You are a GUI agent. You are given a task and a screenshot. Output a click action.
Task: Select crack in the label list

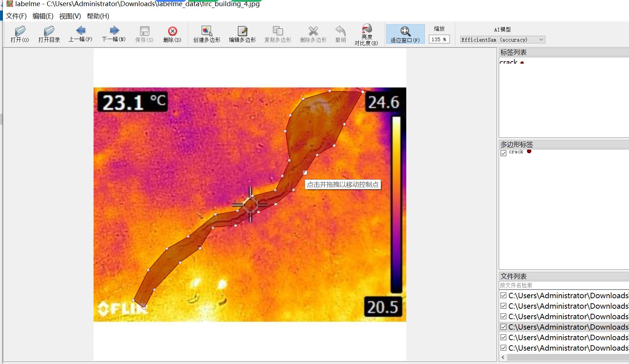pyautogui.click(x=508, y=62)
